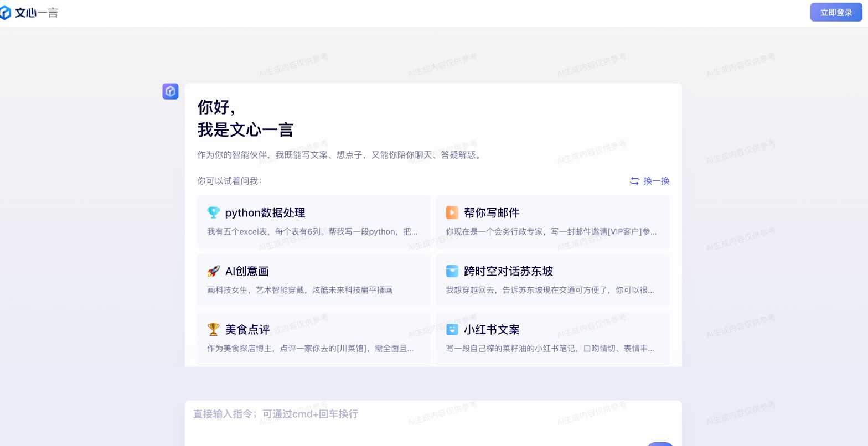Click the assistant avatar icon beside greeting
This screenshot has width=868, height=446.
coord(170,91)
